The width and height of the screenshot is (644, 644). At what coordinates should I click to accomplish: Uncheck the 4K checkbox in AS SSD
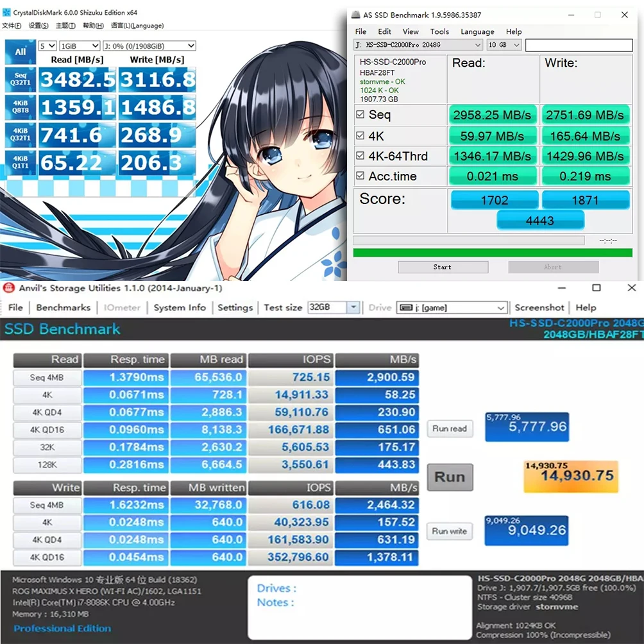click(x=360, y=135)
